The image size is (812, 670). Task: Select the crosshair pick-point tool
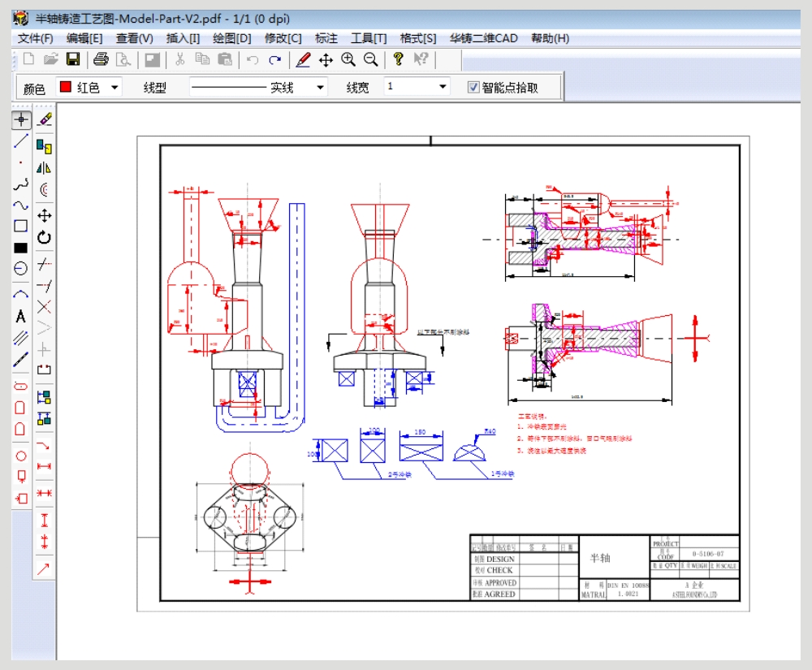[21, 119]
